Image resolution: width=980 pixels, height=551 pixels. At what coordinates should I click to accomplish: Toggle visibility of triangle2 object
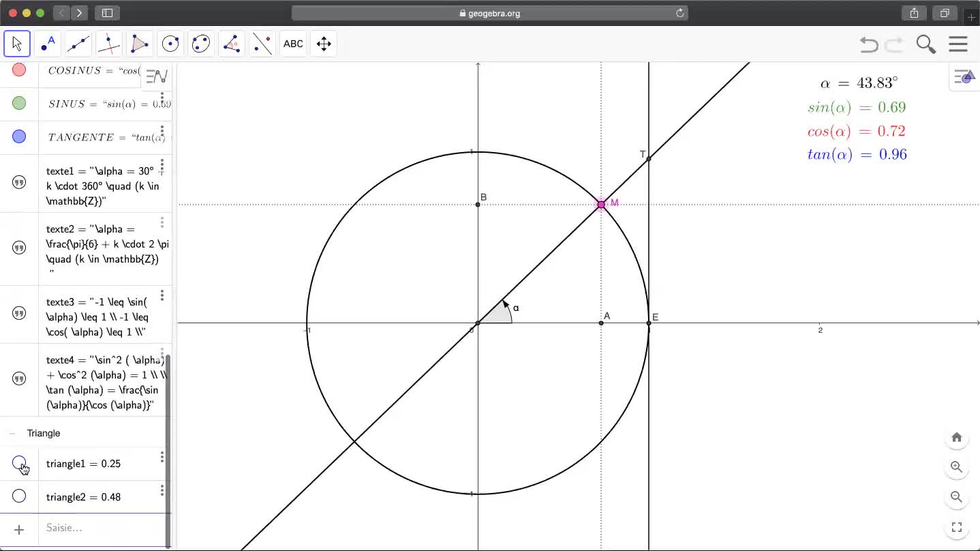pyautogui.click(x=19, y=496)
